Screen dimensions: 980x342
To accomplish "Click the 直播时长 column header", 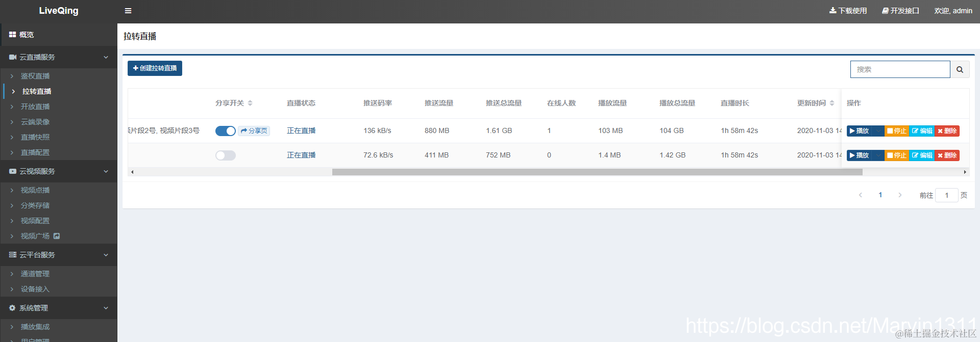I will [x=734, y=103].
